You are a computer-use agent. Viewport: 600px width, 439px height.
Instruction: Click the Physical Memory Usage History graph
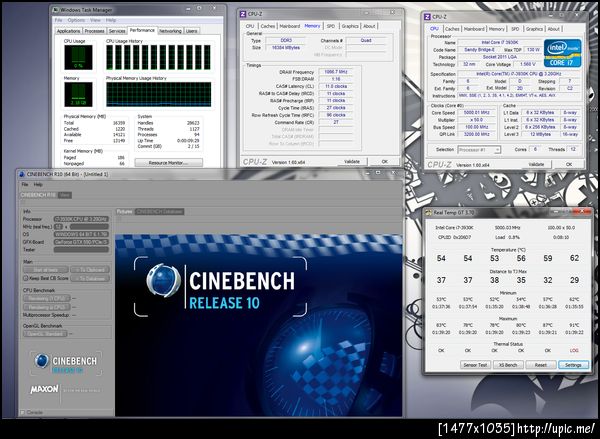(x=158, y=94)
